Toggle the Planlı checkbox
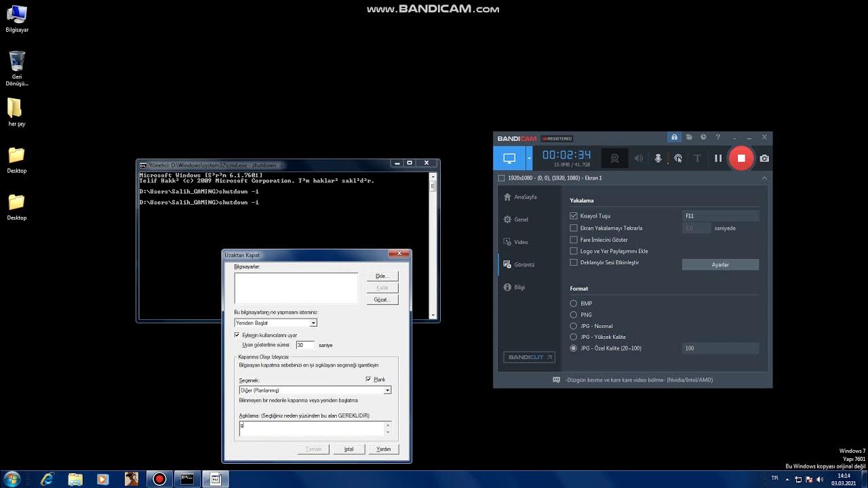The image size is (868, 488). 368,380
